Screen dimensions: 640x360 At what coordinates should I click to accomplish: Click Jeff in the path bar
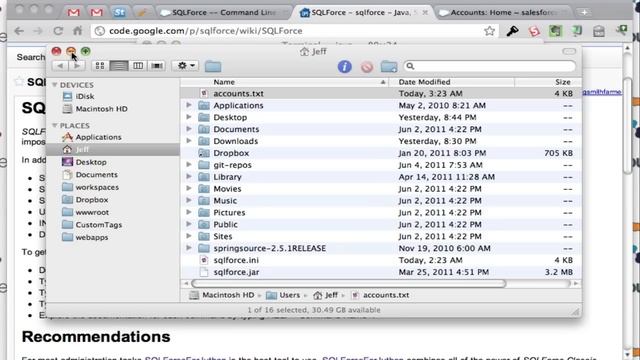click(326, 295)
